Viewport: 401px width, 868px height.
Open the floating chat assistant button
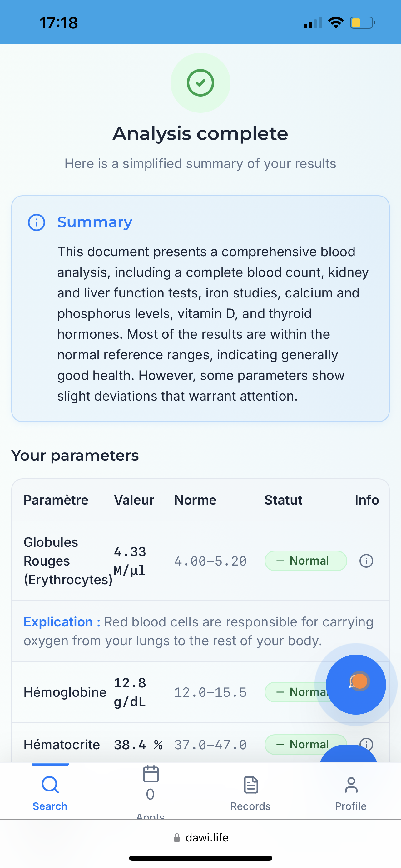(x=356, y=684)
